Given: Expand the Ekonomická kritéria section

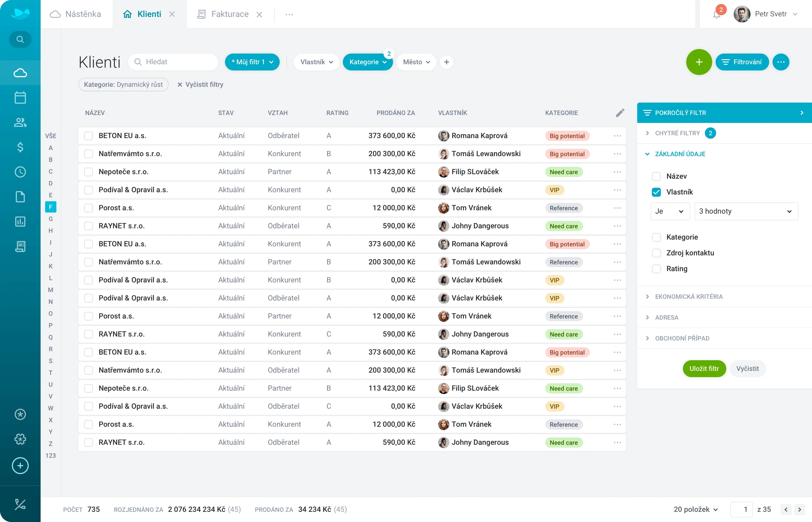Looking at the screenshot, I should [688, 297].
